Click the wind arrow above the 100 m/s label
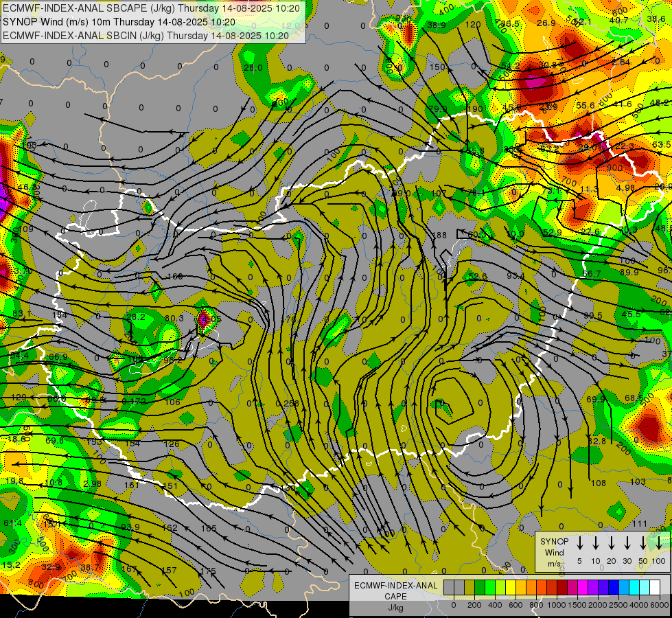The width and height of the screenshot is (672, 618). point(659,543)
